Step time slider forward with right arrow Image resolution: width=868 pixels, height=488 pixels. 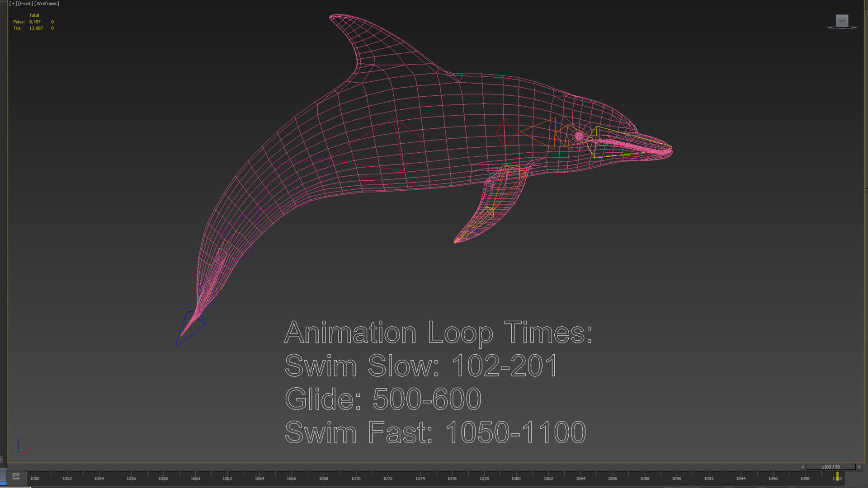[x=859, y=467]
